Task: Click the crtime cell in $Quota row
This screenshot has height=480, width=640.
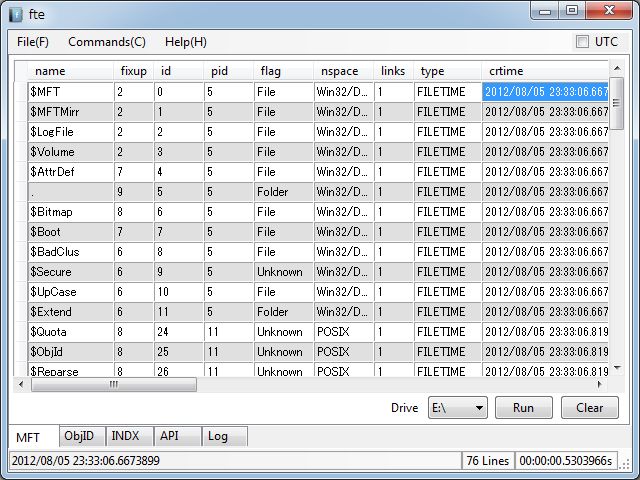Action: pos(545,331)
